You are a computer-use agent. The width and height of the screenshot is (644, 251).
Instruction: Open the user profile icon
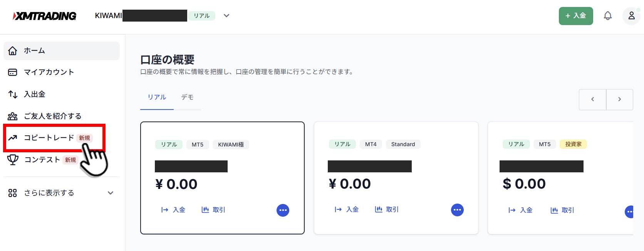[x=631, y=16]
